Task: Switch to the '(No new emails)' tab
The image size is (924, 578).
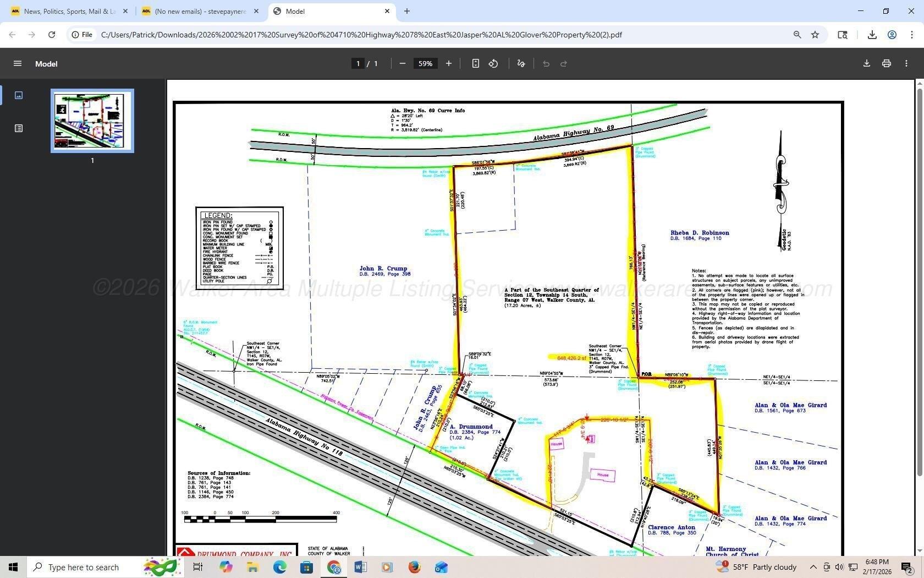Action: click(x=195, y=11)
